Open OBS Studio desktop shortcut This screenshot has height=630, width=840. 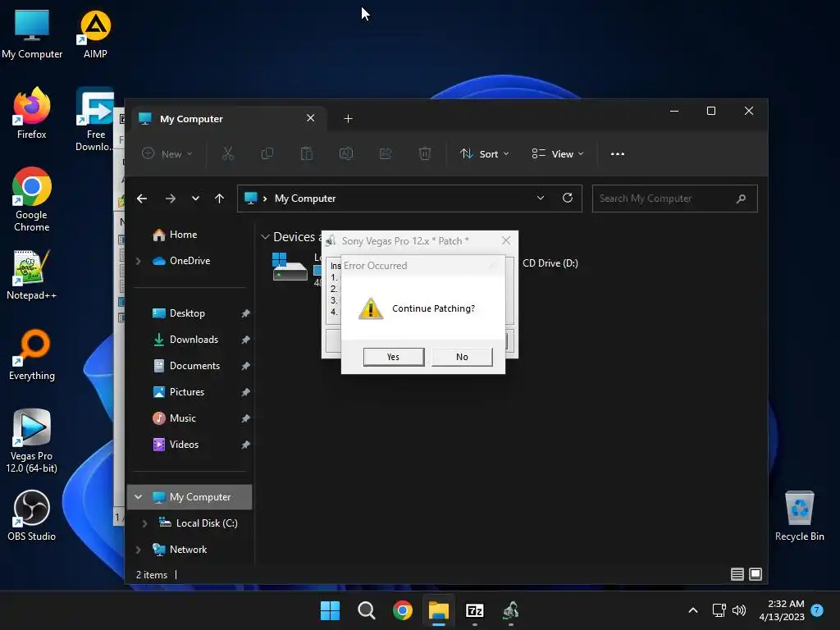pyautogui.click(x=32, y=515)
